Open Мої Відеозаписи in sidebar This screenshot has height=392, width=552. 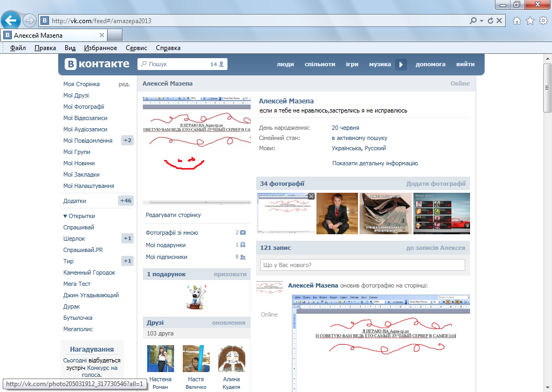click(x=85, y=118)
